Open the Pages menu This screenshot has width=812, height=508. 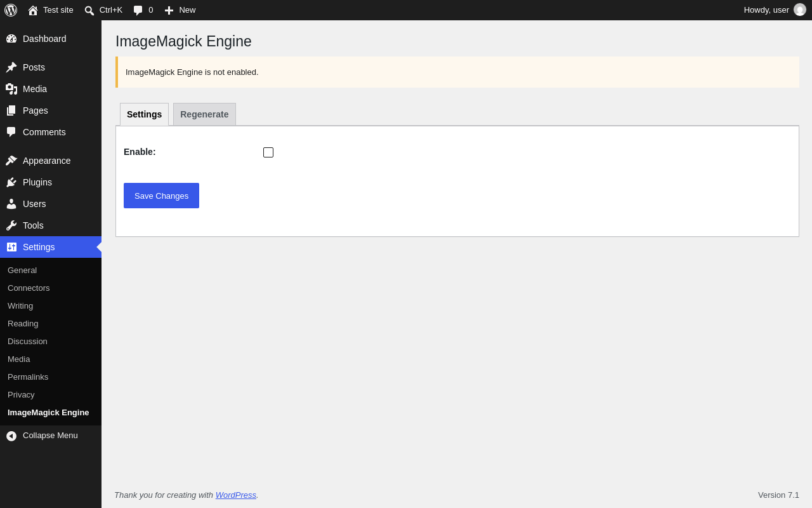pyautogui.click(x=51, y=110)
